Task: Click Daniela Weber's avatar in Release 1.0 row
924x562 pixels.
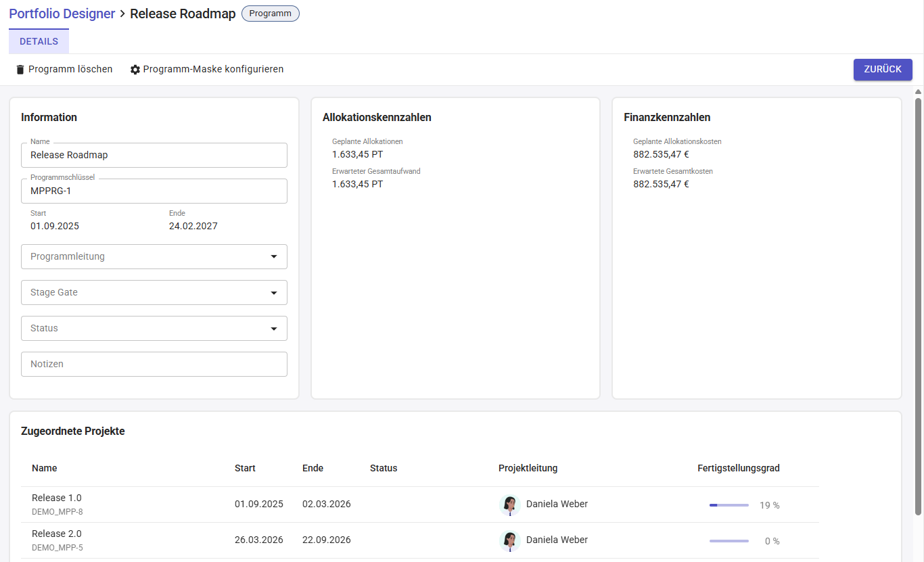Action: click(x=509, y=505)
